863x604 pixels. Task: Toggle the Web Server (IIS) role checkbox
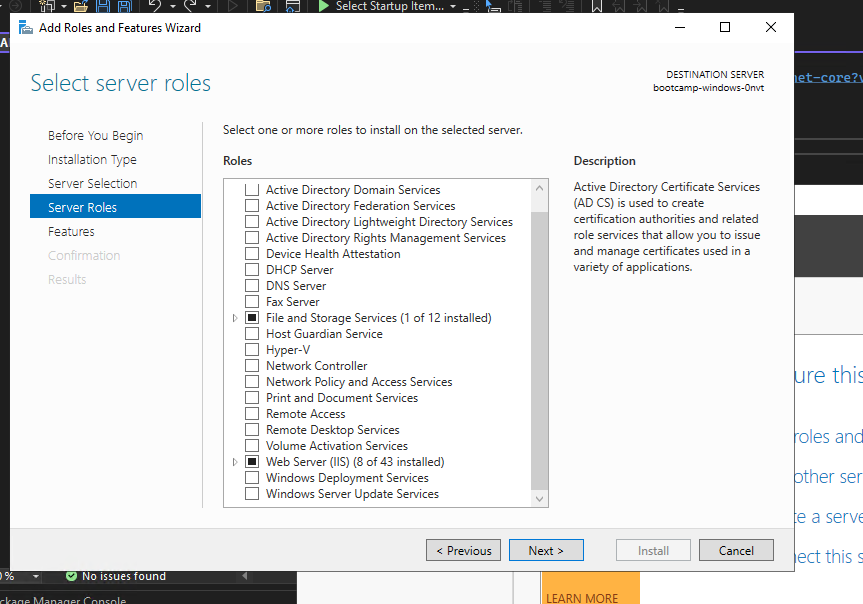tap(252, 461)
